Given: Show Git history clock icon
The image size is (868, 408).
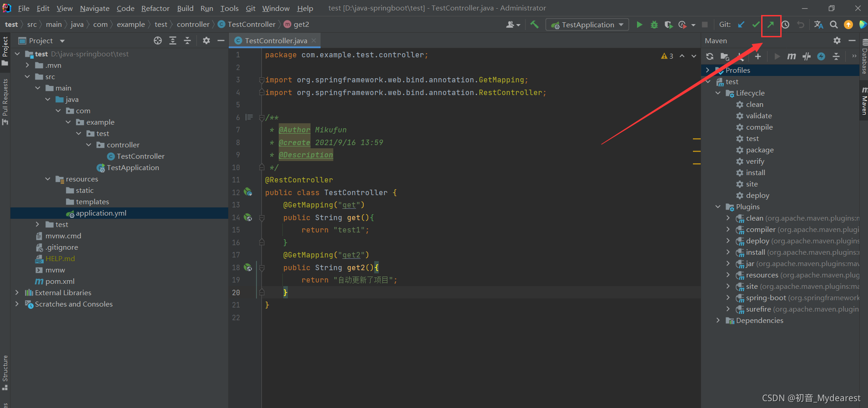Looking at the screenshot, I should (x=785, y=25).
